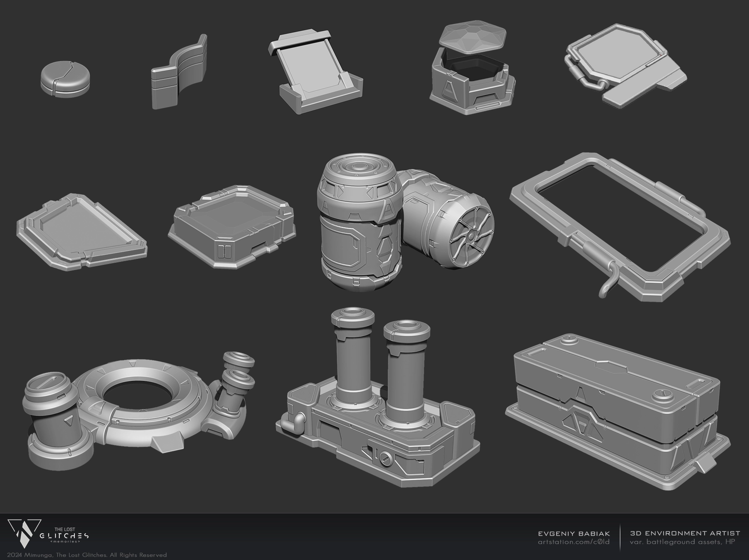This screenshot has width=749, height=560.
Task: Click the Evgeniy Babiak artist name
Action: click(x=573, y=533)
